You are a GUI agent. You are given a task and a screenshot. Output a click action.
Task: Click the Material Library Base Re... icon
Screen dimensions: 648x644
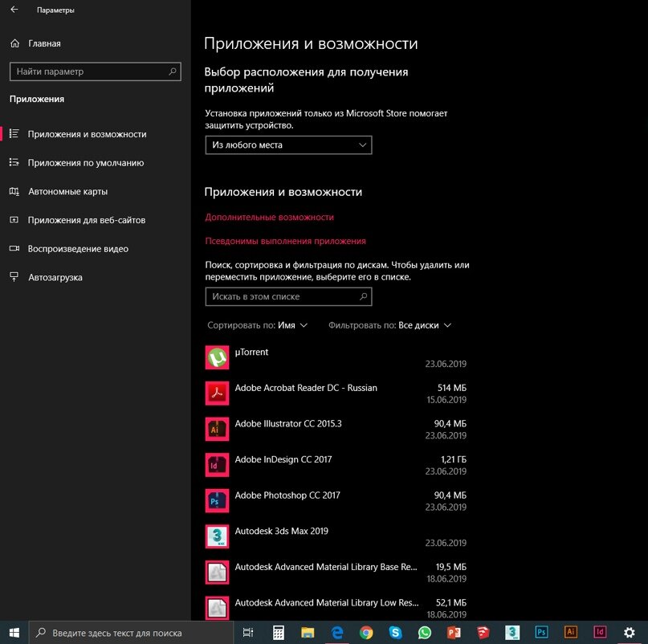[x=217, y=573]
